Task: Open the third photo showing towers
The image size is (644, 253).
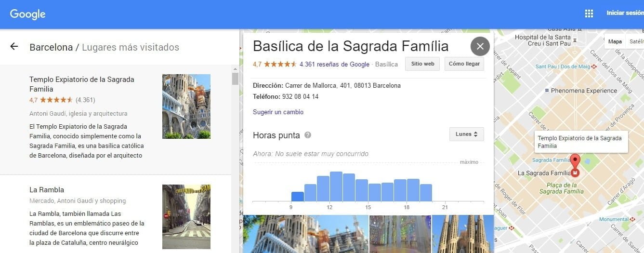Action: (x=463, y=234)
